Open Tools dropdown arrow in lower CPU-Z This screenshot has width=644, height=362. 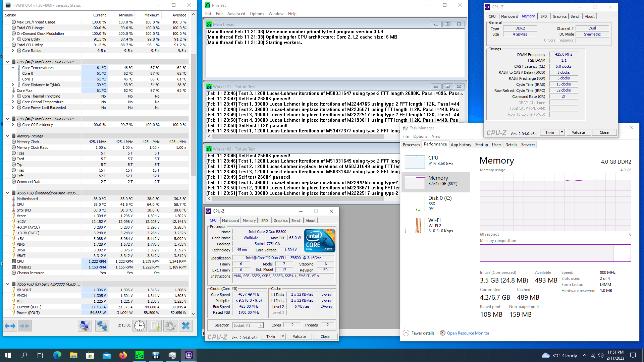tap(283, 337)
